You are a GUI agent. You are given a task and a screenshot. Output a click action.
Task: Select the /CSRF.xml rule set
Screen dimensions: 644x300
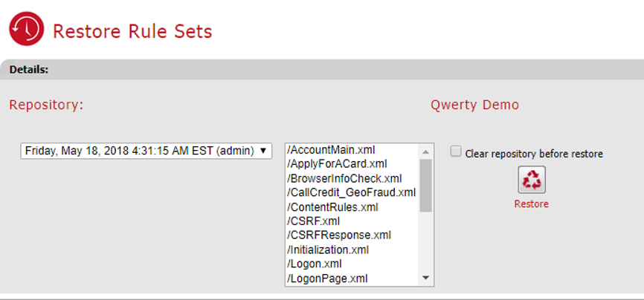pyautogui.click(x=313, y=221)
